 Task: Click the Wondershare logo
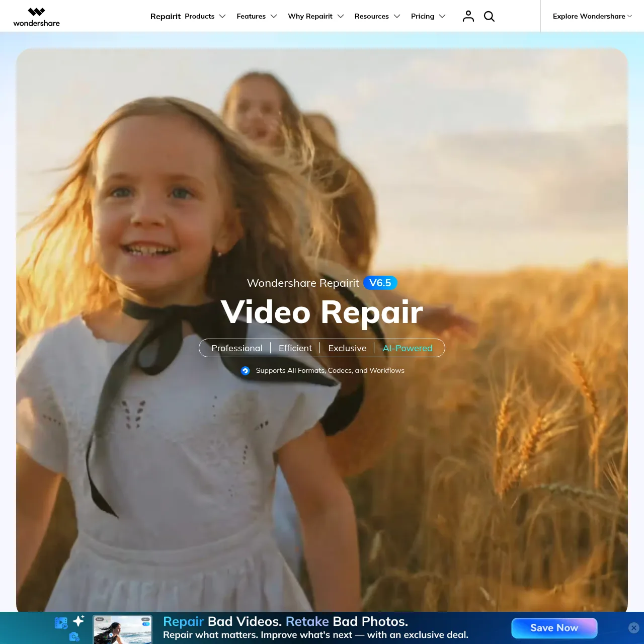coord(36,17)
